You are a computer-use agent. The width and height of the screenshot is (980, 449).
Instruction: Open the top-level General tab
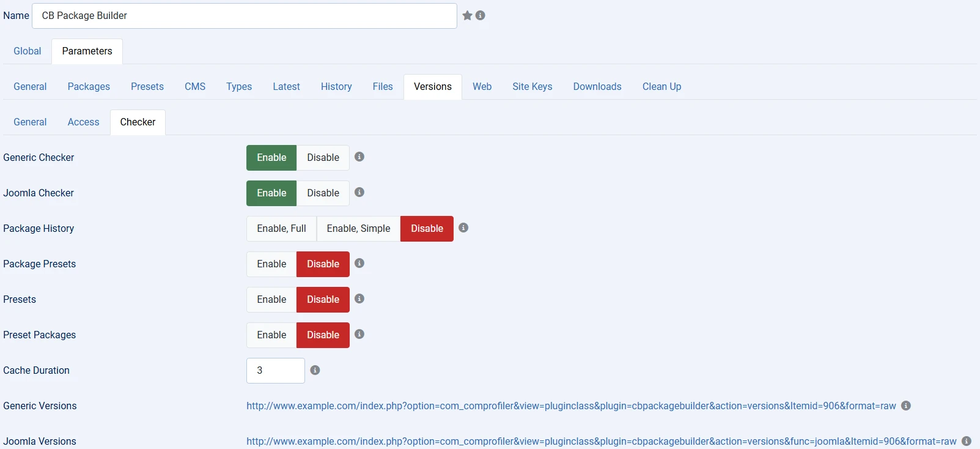point(30,87)
